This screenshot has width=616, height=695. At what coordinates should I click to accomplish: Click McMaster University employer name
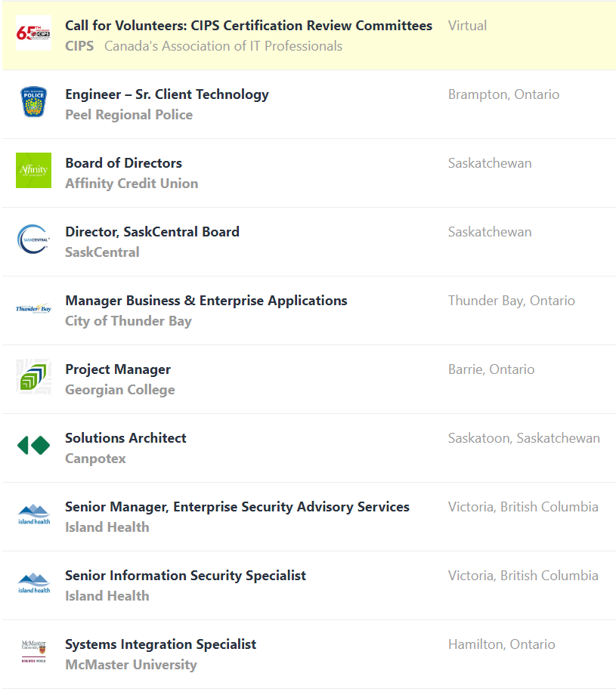point(131,665)
